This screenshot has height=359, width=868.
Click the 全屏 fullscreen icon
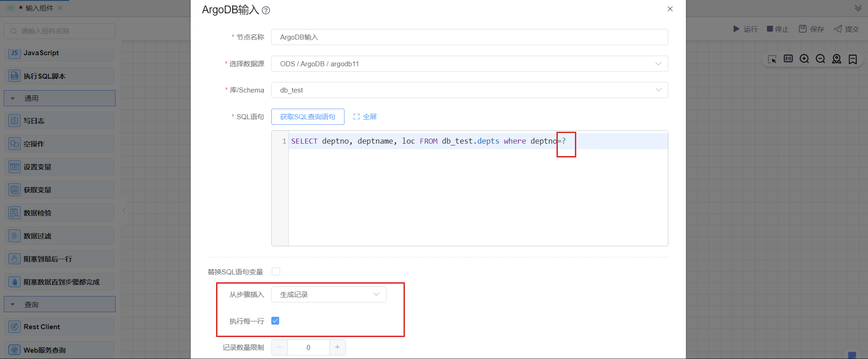[x=356, y=117]
